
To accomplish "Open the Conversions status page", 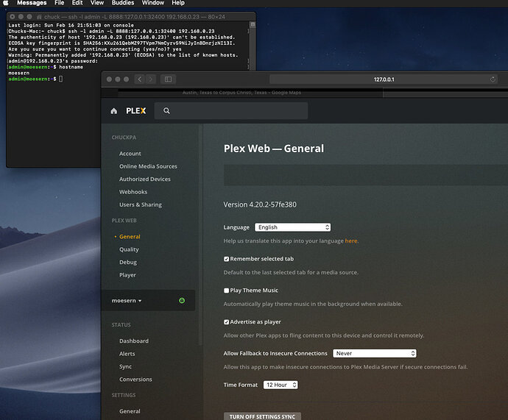I will tap(135, 380).
